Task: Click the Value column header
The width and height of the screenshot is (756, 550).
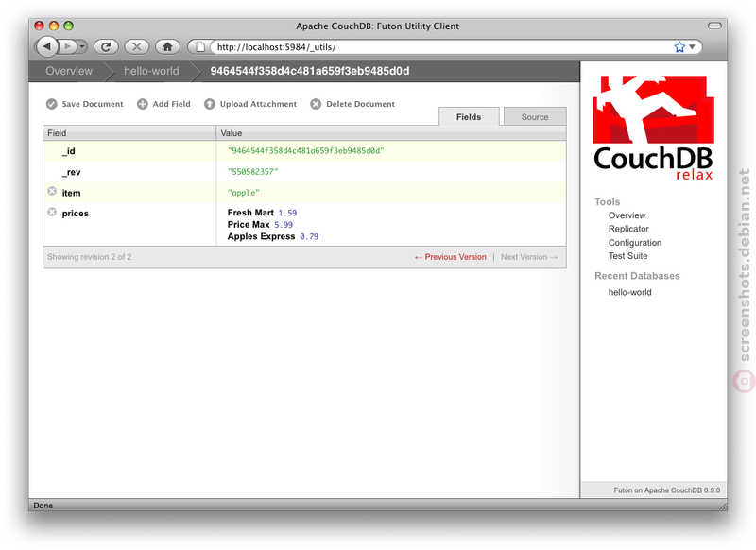Action: 391,133
